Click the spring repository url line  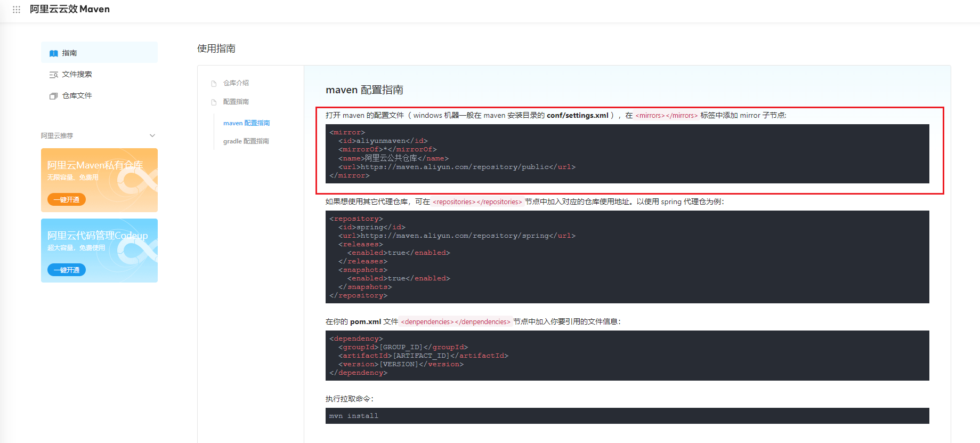[457, 236]
